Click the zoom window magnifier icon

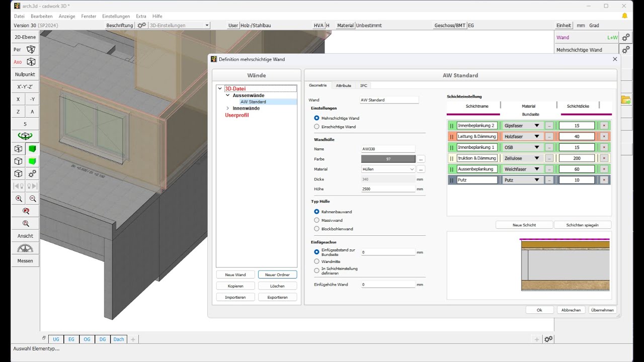tap(25, 223)
